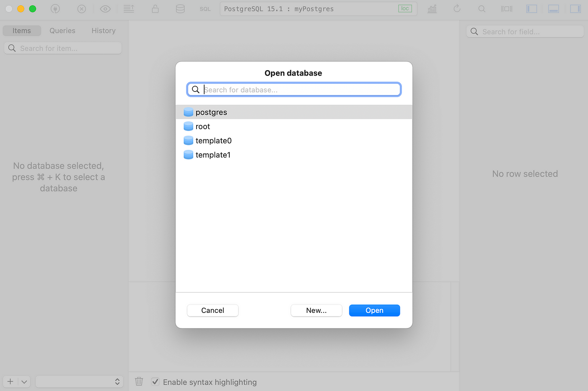Click the trash icon at bottom
The image size is (588, 391).
(x=139, y=381)
